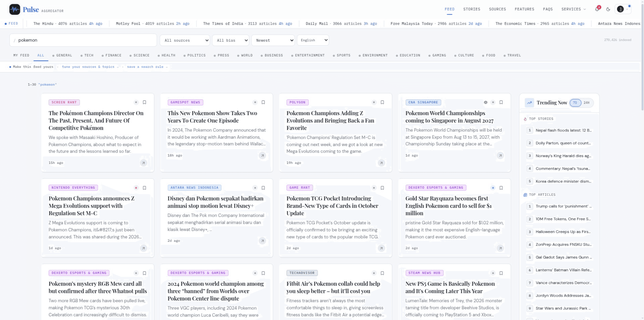Viewport: 644px width, 320px height.
Task: Open Motley Fool ticker entry
Action: tap(152, 24)
